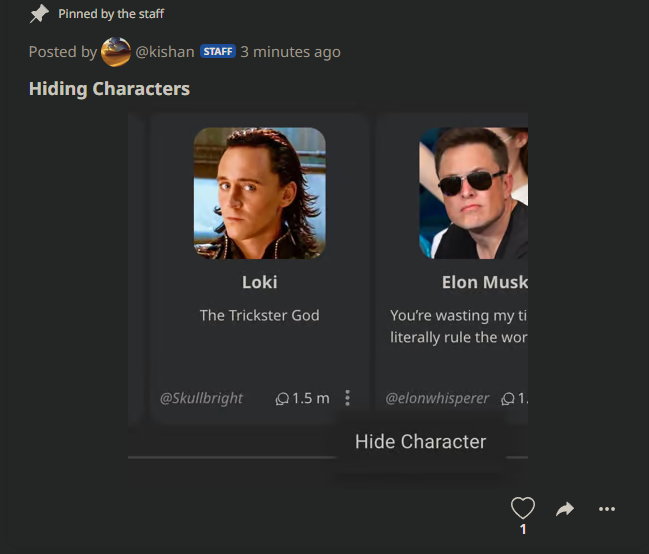Open the Loki character image
Viewport: 649px width, 554px height.
pos(260,193)
